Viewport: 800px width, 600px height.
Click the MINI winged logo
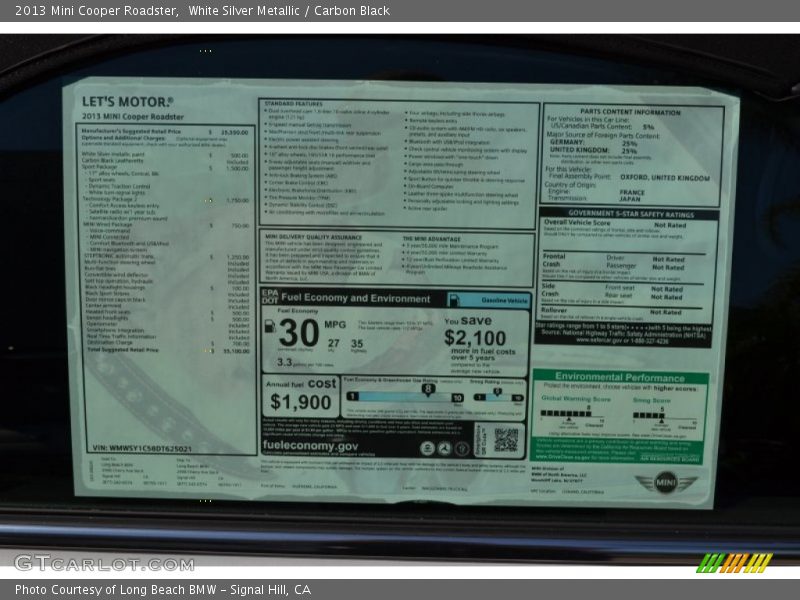665,482
